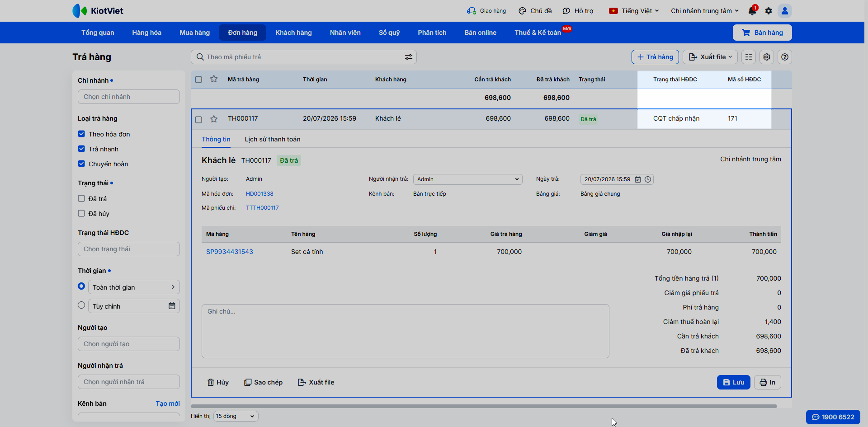The image size is (868, 427).
Task: Open Bán hàng sales screen
Action: point(762,33)
